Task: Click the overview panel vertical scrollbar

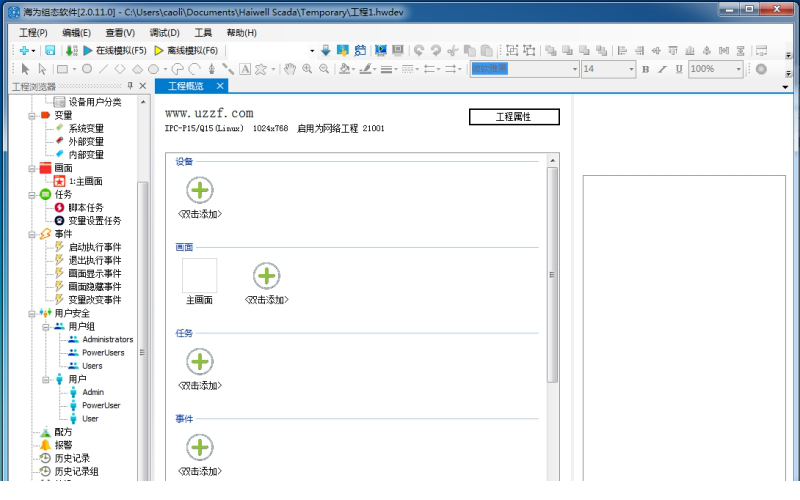Action: pos(552,274)
